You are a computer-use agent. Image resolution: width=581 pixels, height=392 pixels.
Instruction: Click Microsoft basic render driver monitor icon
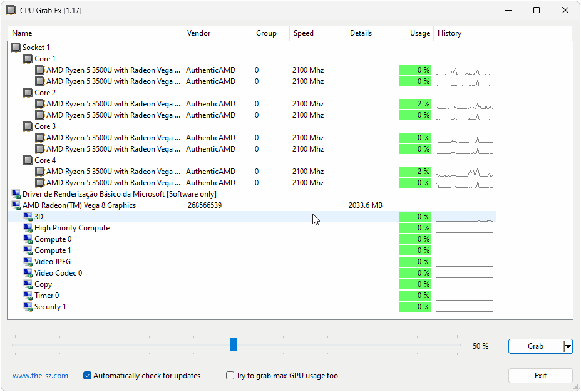pos(16,193)
